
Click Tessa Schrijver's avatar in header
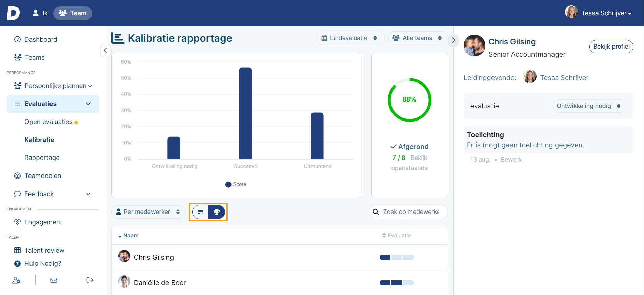pos(571,12)
